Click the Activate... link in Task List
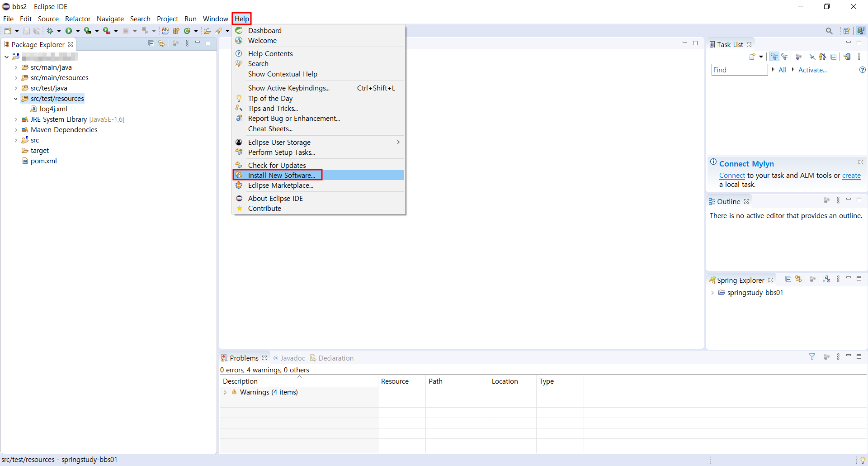This screenshot has width=868, height=466. [x=812, y=70]
